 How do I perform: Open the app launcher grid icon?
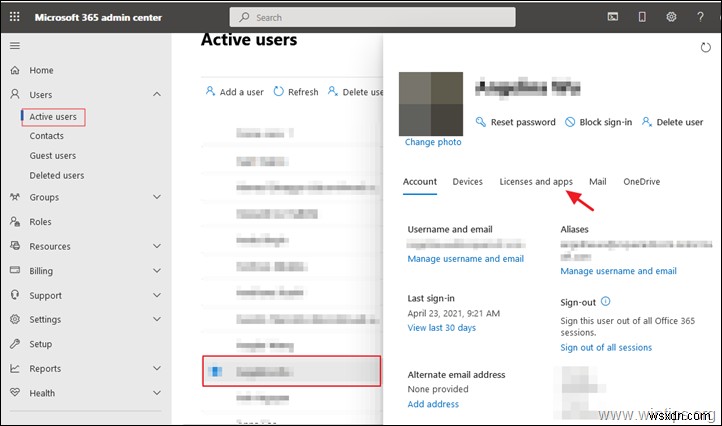pos(15,17)
